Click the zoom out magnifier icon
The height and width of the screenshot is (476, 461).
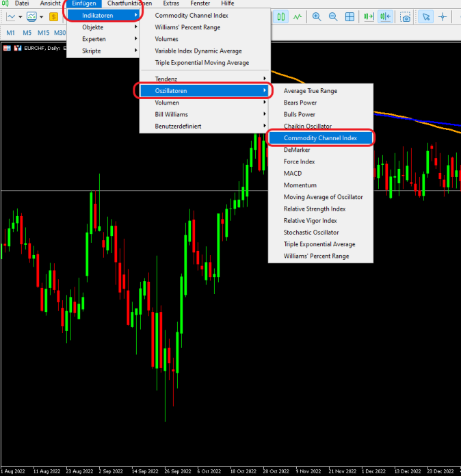click(333, 16)
